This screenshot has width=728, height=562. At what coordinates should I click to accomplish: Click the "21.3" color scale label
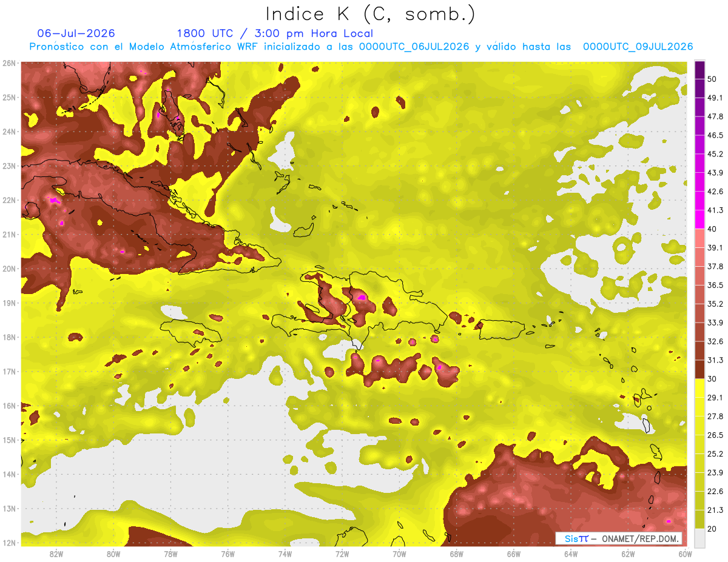[715, 510]
